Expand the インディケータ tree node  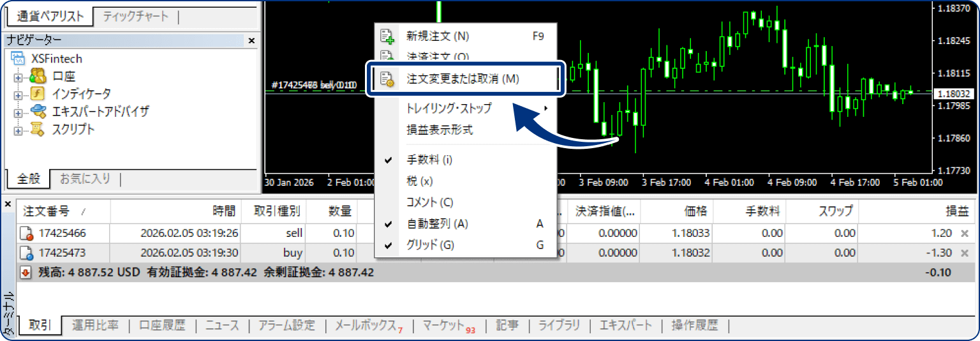coord(17,95)
